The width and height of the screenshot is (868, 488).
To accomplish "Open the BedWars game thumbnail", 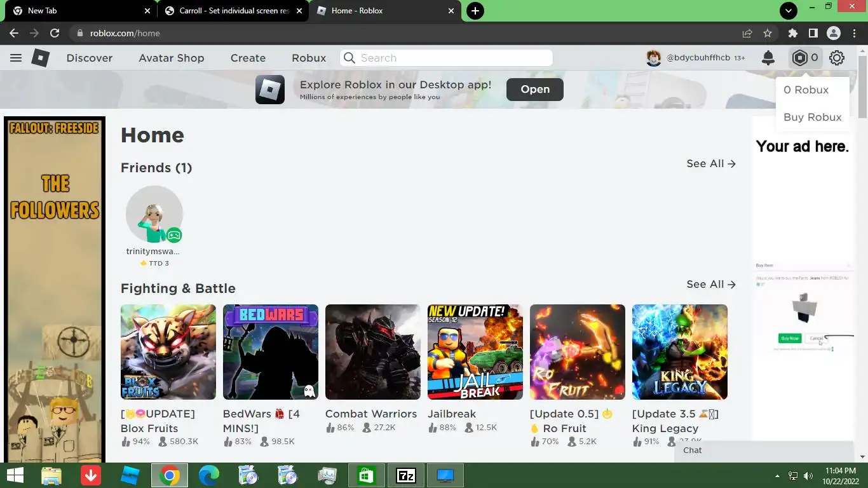I will (271, 352).
